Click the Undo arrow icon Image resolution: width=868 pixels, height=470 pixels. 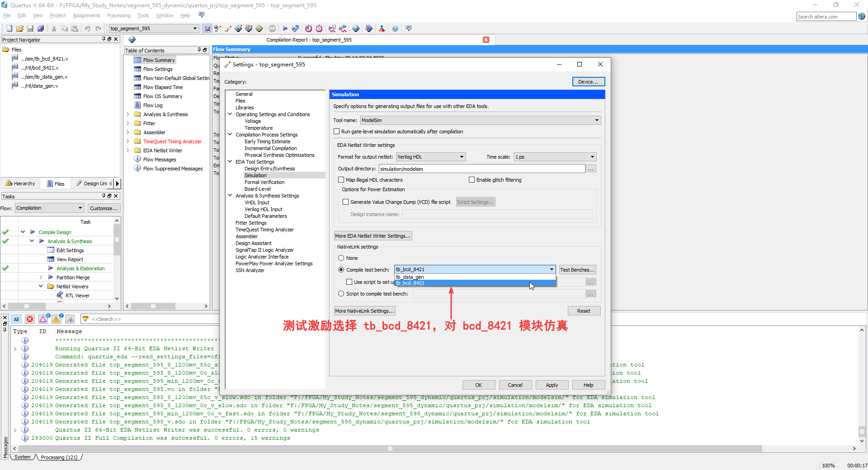click(x=88, y=28)
